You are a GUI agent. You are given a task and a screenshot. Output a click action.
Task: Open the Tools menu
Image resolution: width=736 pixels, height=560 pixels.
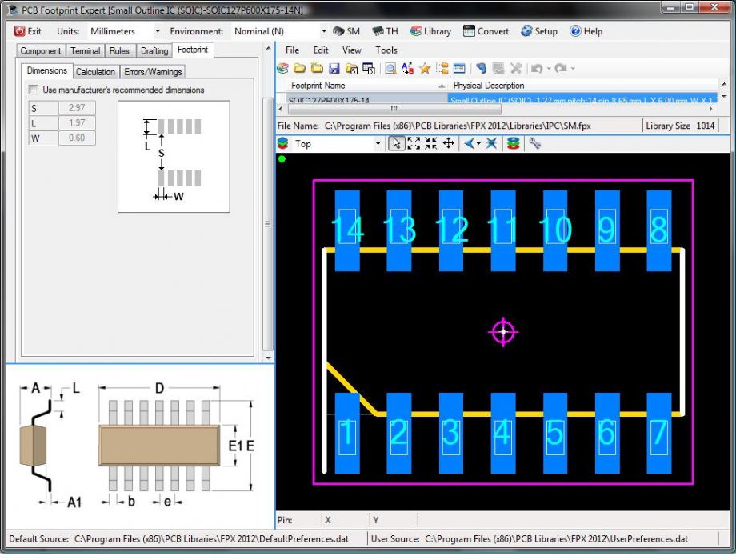click(x=386, y=50)
